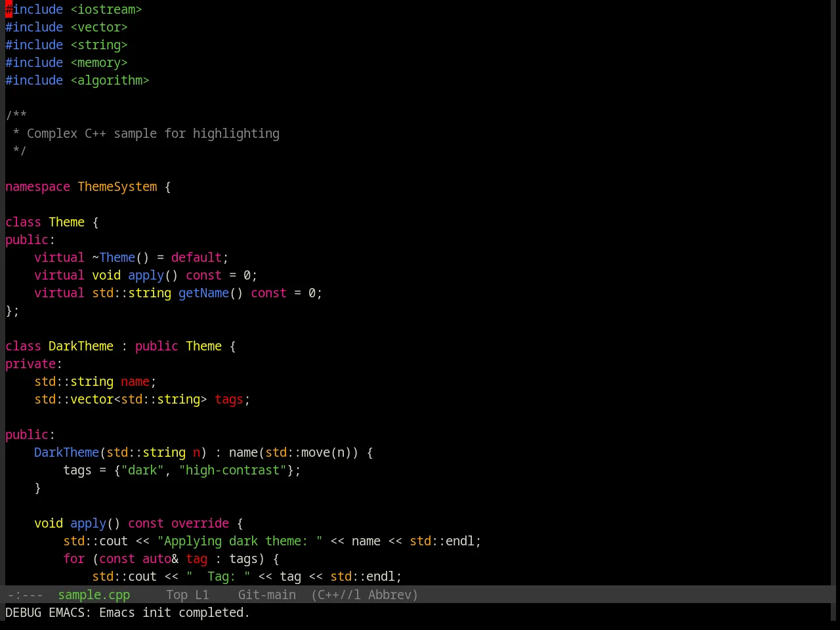Viewport: 840px width, 630px height.
Task: Click 'apply' in the virtual void apply line
Action: tap(146, 275)
